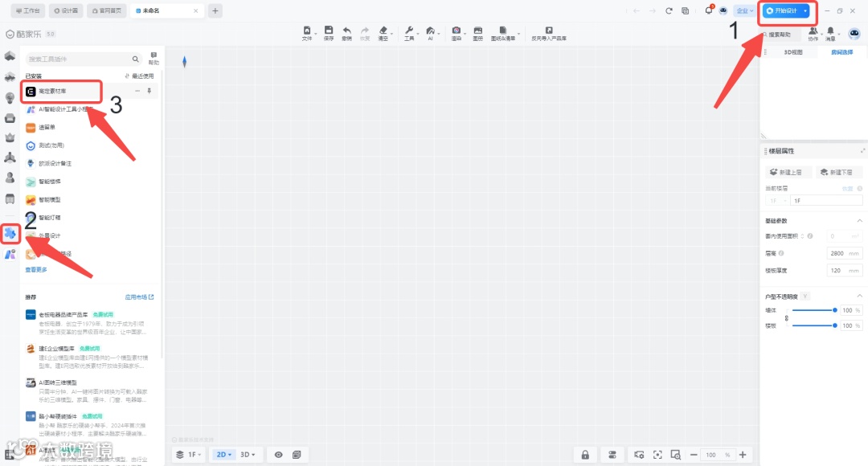Select the lightbulb icon in left sidebar
The width and height of the screenshot is (868, 466).
[10, 98]
